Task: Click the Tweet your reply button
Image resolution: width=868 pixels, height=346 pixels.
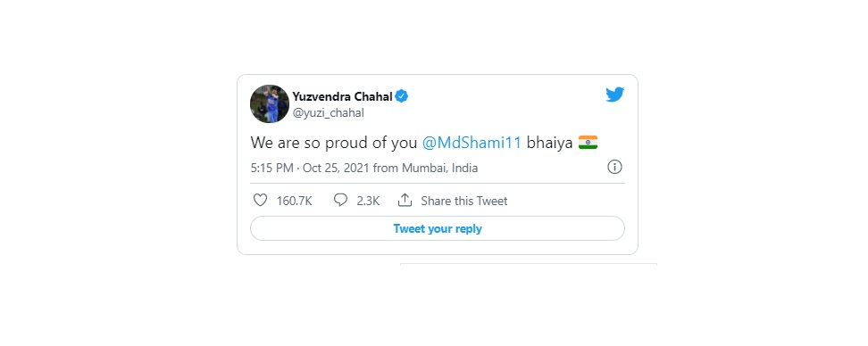Action: [x=438, y=228]
